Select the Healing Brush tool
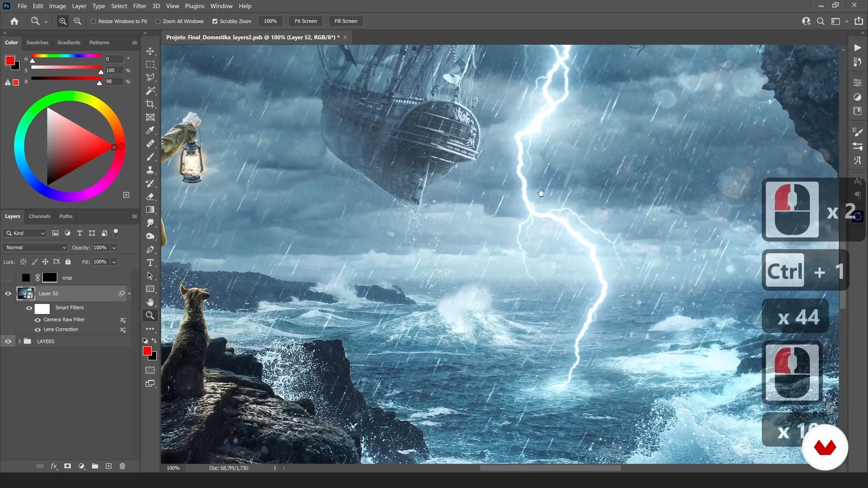868x488 pixels. (x=150, y=144)
